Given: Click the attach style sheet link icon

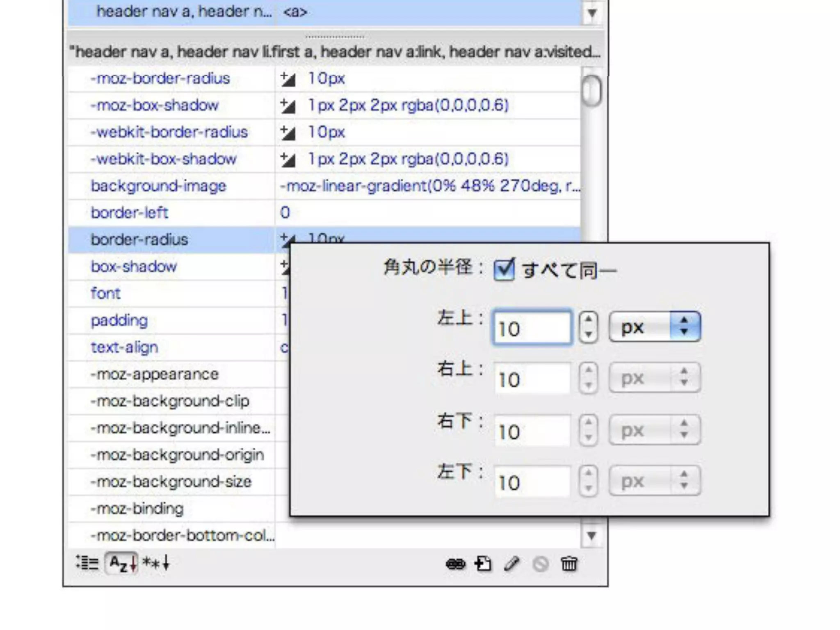Looking at the screenshot, I should (x=455, y=564).
